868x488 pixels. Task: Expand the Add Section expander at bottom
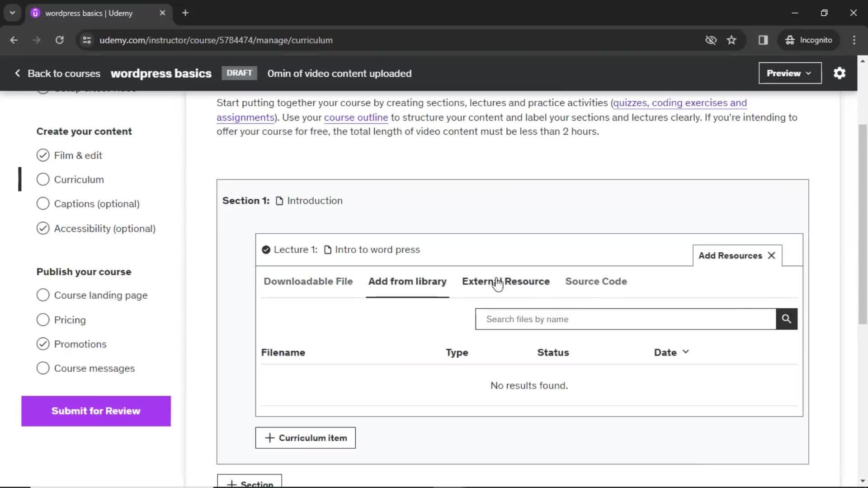coord(249,483)
